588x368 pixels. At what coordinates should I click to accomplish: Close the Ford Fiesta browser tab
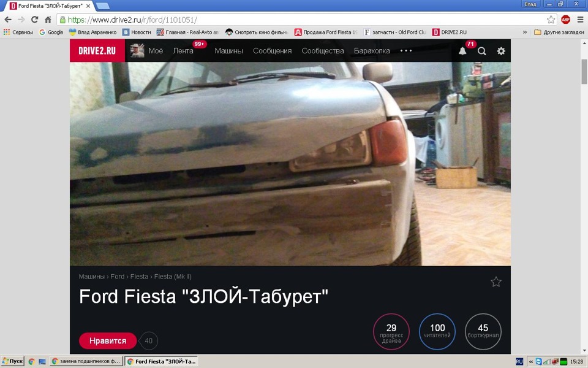tap(88, 6)
